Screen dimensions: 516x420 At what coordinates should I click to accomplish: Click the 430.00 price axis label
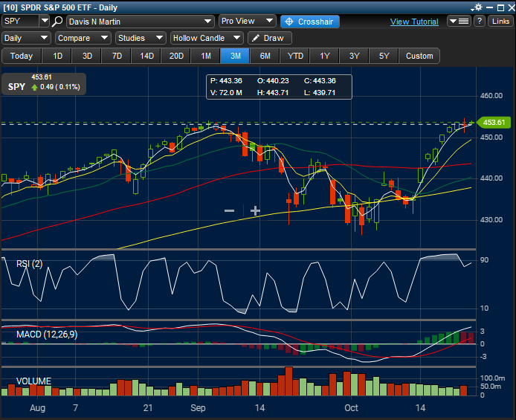[491, 220]
